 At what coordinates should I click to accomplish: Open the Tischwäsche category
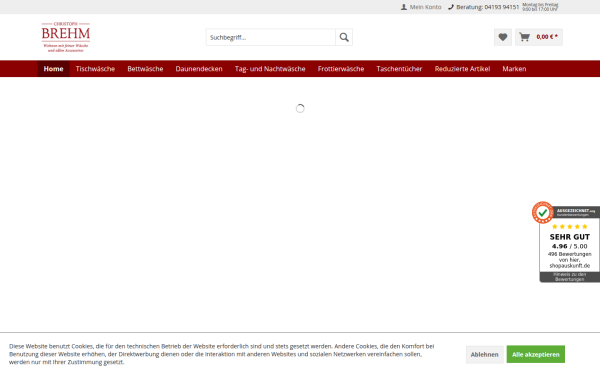[x=95, y=69]
